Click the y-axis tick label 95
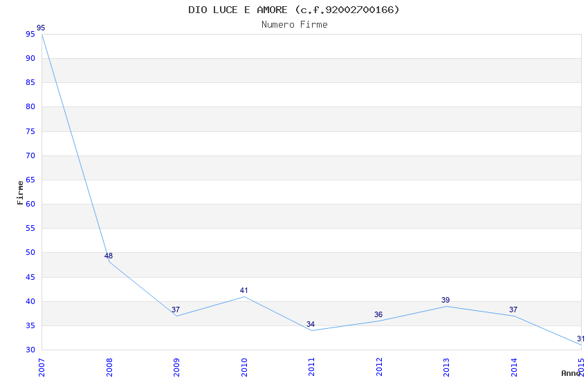 point(30,34)
